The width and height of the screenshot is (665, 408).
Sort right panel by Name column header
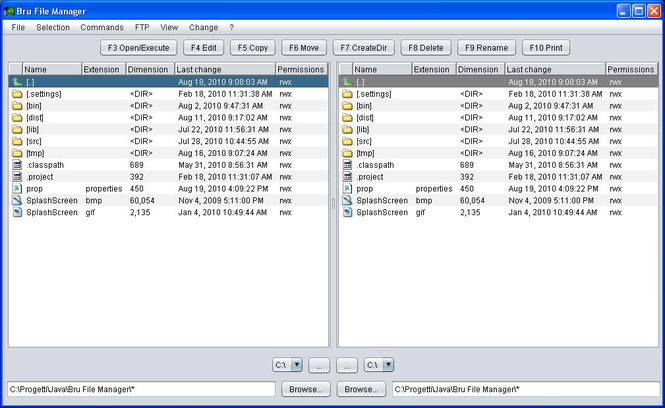[x=382, y=70]
